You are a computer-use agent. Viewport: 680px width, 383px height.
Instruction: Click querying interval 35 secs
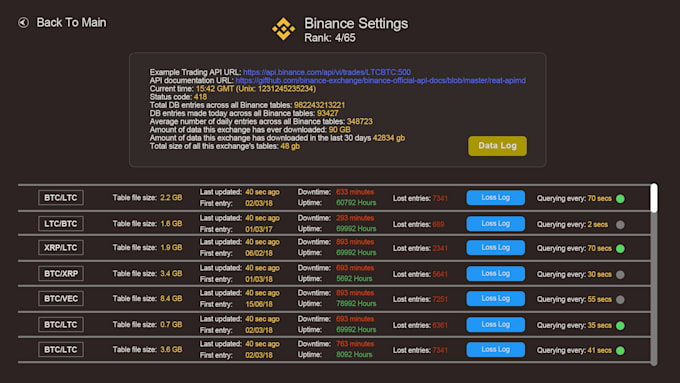click(599, 325)
